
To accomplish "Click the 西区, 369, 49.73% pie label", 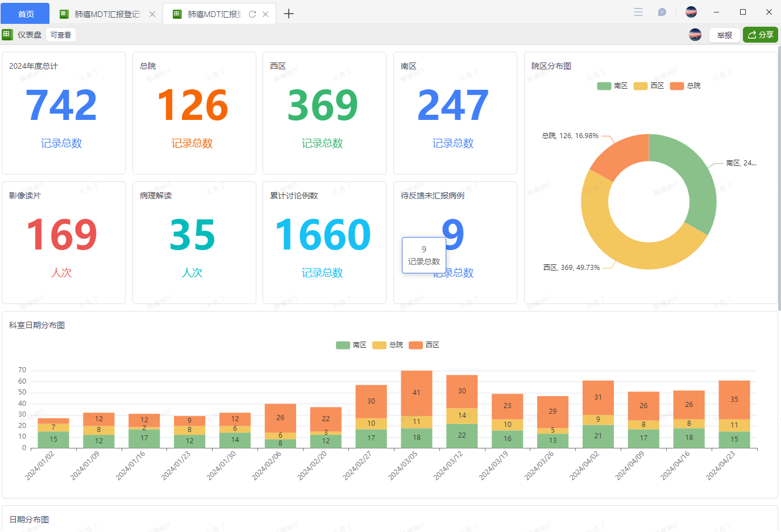I will coord(571,267).
